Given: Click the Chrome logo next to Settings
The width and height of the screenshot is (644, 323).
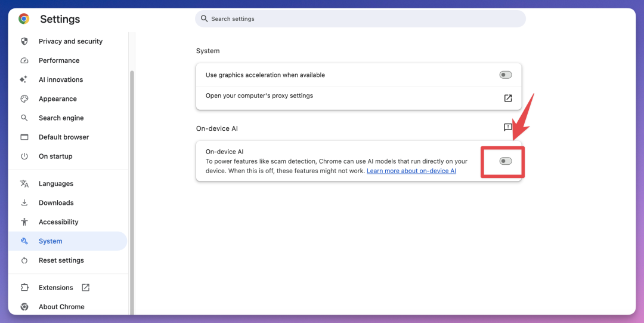Looking at the screenshot, I should (24, 19).
